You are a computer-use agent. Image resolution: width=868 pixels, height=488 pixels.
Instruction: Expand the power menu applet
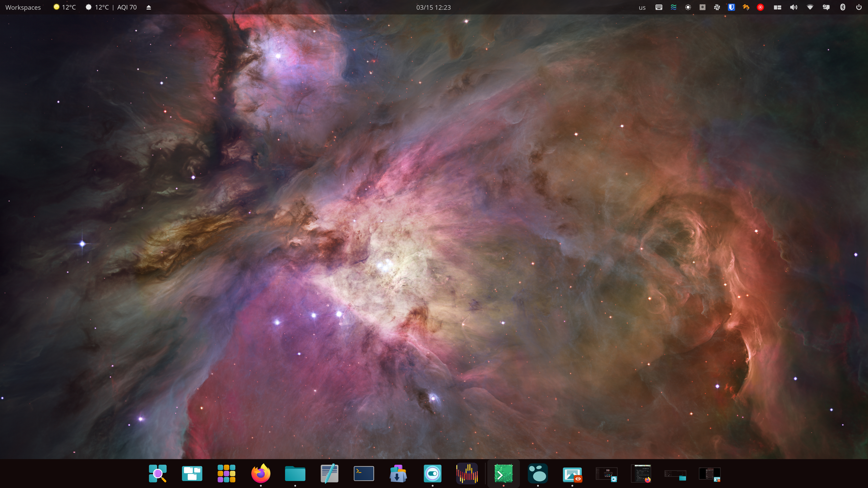tap(859, 7)
